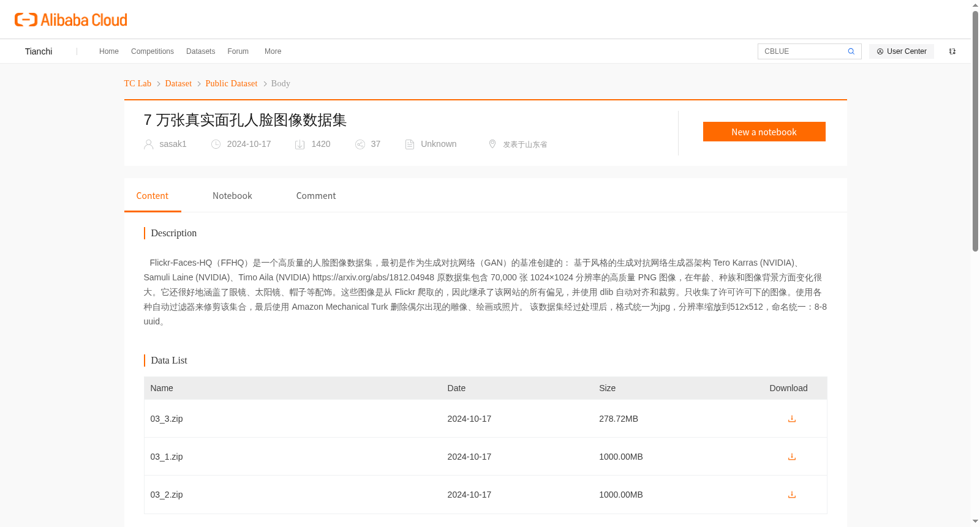Click the Name column header
Viewport: 980px width, 527px height.
[x=162, y=388]
